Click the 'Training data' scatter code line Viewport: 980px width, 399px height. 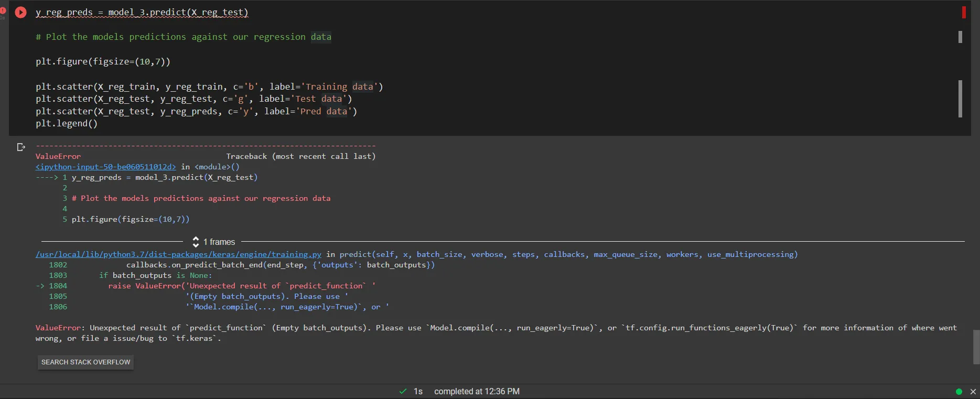click(x=209, y=87)
